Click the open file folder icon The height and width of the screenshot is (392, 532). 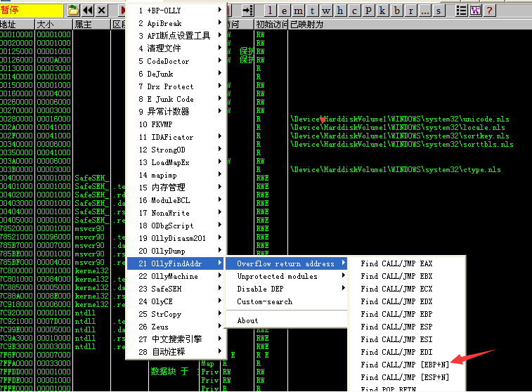pos(74,10)
